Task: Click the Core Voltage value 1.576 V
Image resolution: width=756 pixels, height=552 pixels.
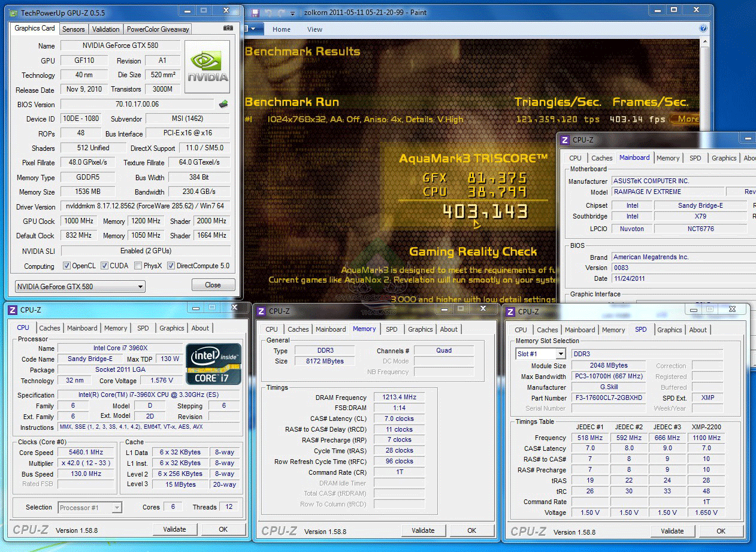Action: point(162,381)
